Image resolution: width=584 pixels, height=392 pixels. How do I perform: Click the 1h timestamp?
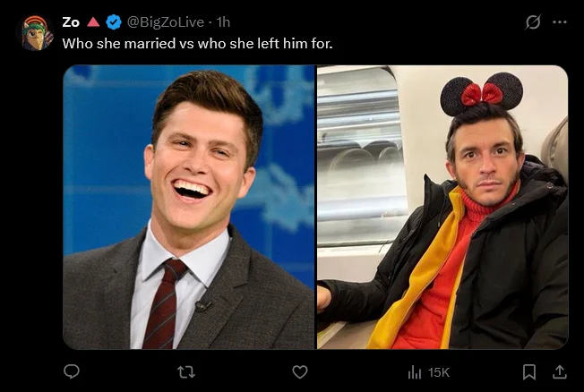point(224,22)
